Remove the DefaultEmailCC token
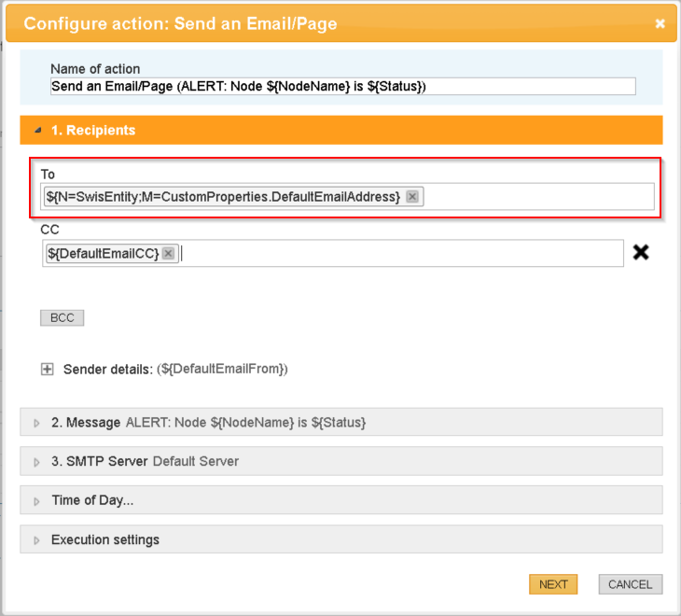681x616 pixels. pyautogui.click(x=168, y=253)
